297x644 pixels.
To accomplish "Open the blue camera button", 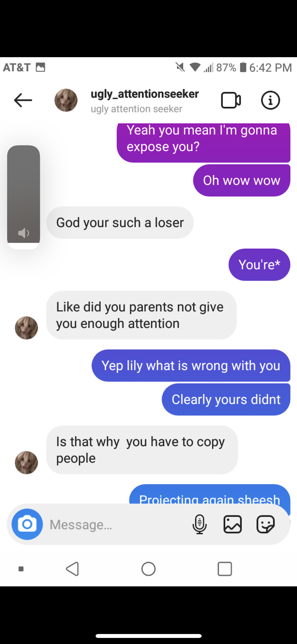I will (x=27, y=524).
